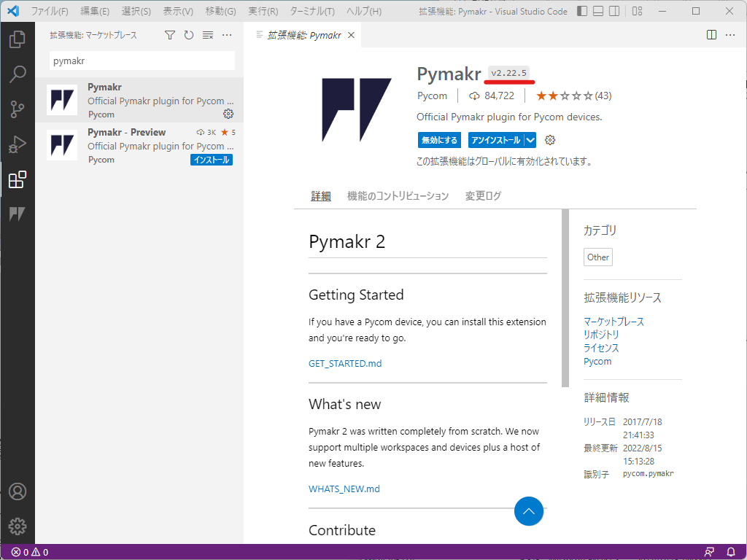Open manage gear beside uninstall button
The height and width of the screenshot is (560, 747).
[550, 140]
